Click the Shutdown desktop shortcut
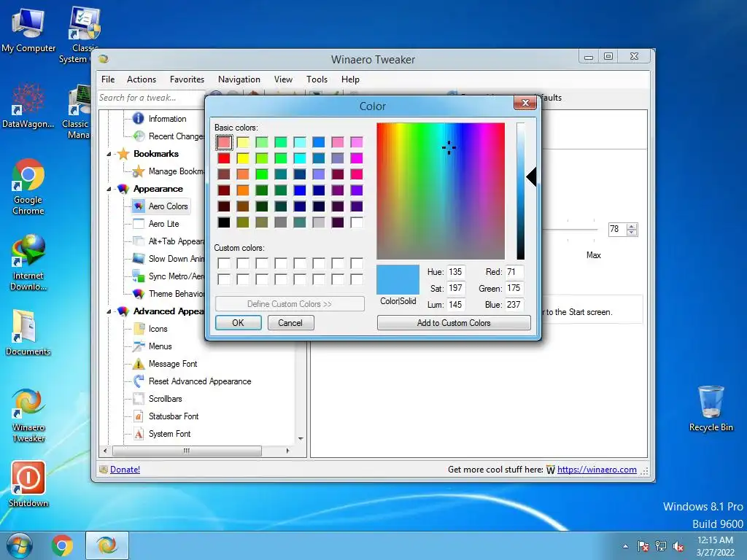The height and width of the screenshot is (560, 747). coord(28,484)
